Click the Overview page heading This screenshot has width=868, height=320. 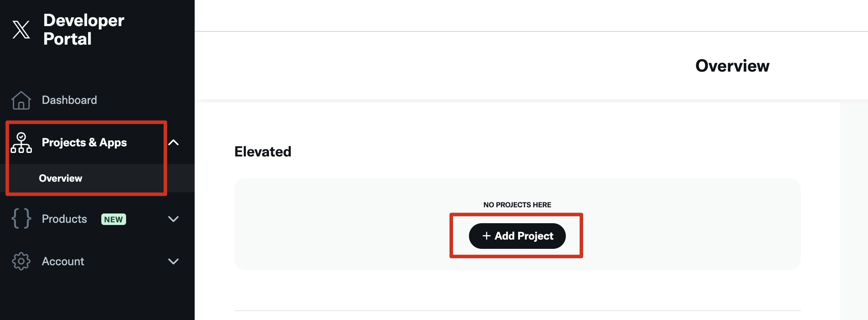732,66
